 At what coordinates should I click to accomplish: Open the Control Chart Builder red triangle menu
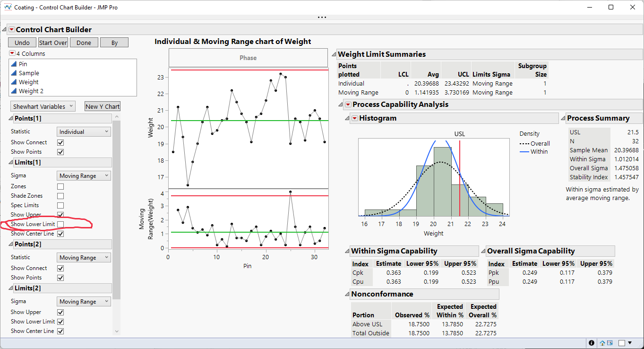point(12,30)
